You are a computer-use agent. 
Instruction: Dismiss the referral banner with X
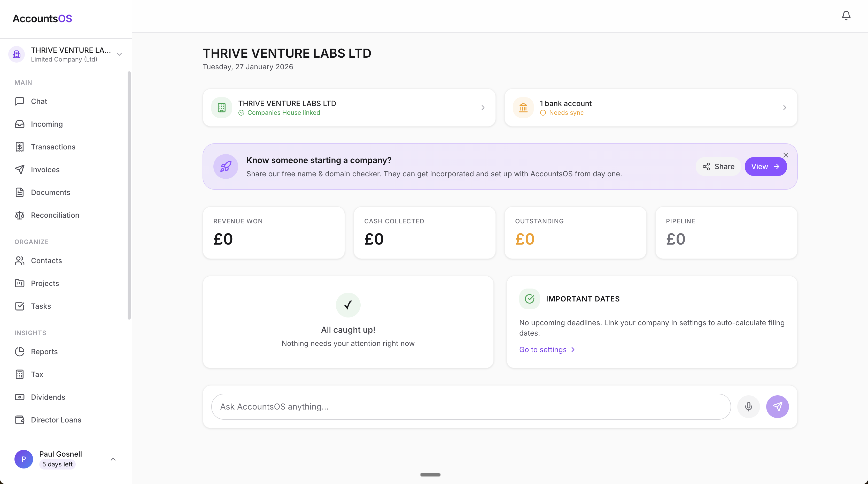click(785, 155)
